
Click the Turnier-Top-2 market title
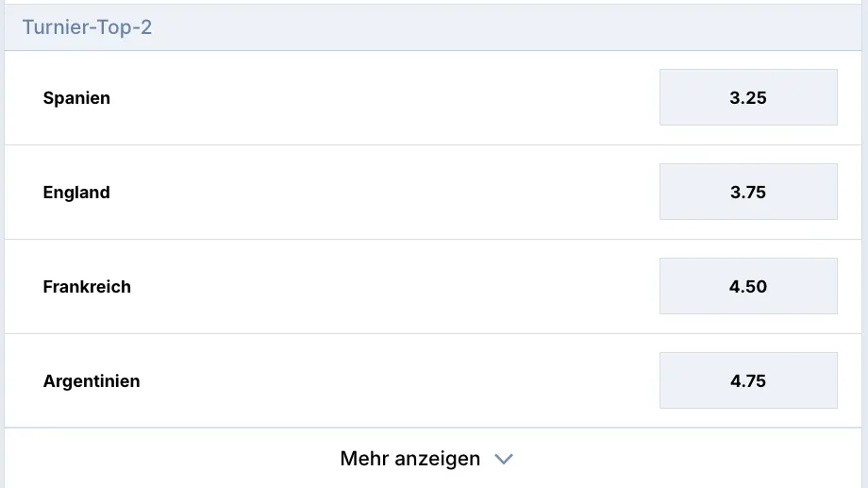(87, 27)
